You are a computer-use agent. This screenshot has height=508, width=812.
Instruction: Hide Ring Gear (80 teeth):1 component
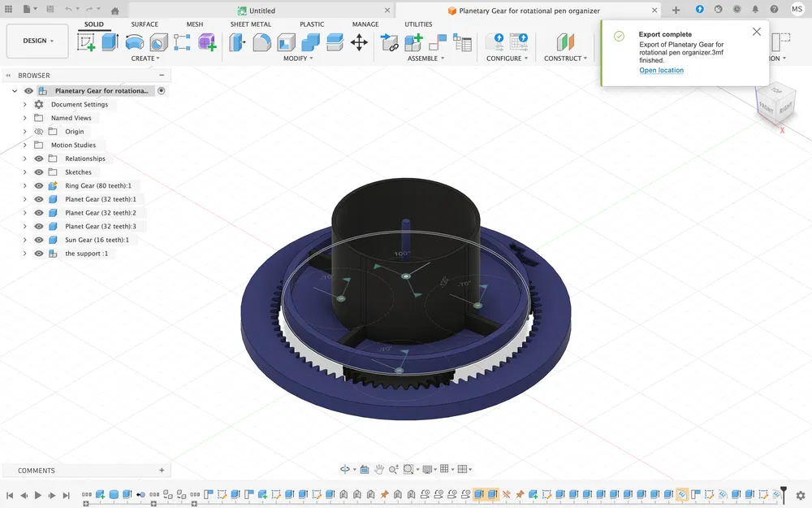(x=39, y=185)
